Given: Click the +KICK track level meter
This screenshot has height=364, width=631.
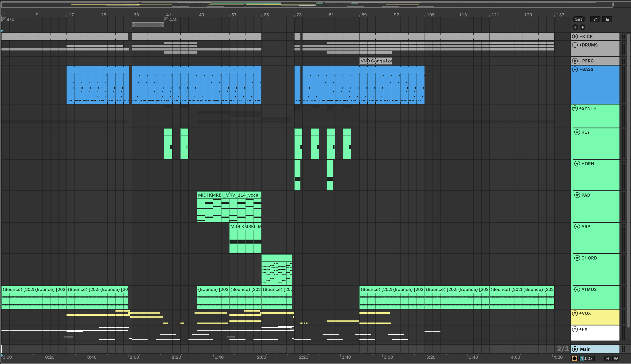Looking at the screenshot, I should point(624,37).
